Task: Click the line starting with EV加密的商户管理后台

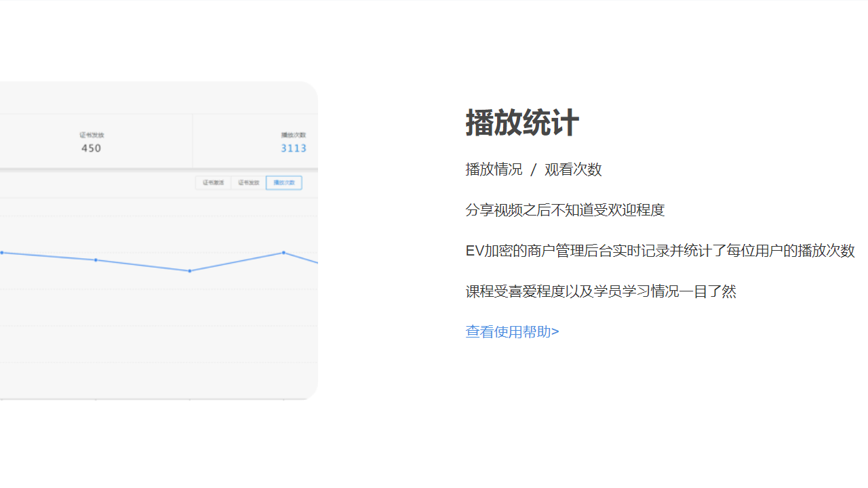Action: [x=660, y=251]
